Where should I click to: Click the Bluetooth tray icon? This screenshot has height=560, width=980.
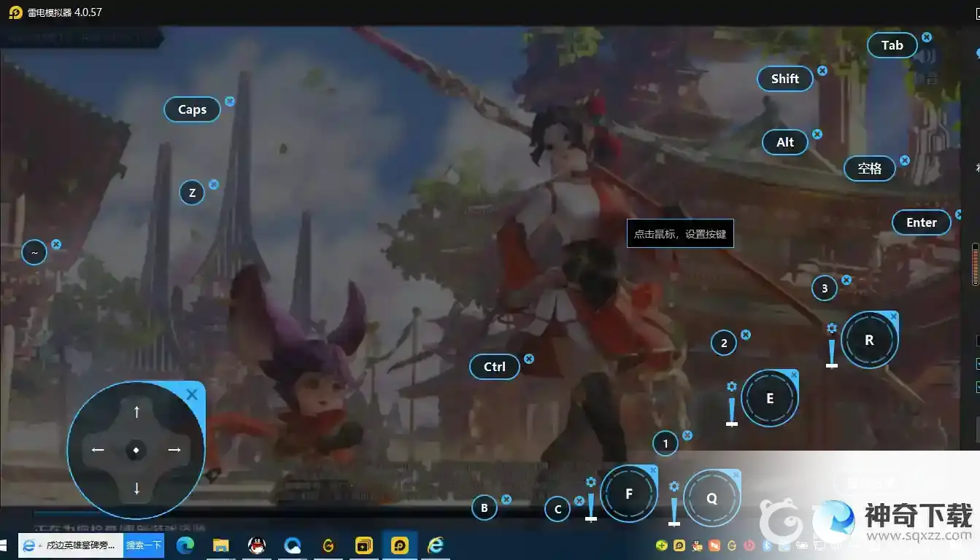pos(767,545)
